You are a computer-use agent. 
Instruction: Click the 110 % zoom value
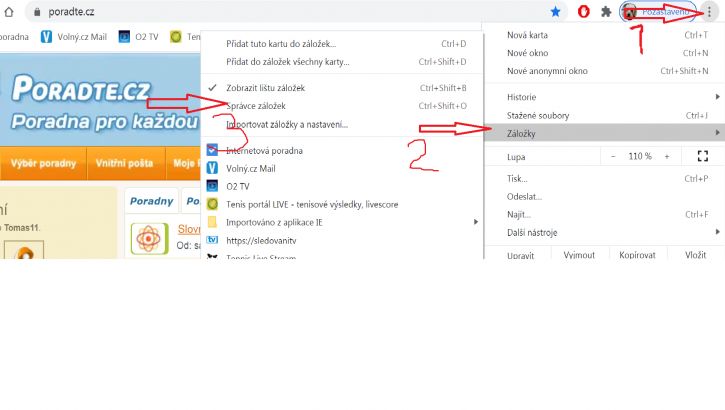tap(640, 157)
